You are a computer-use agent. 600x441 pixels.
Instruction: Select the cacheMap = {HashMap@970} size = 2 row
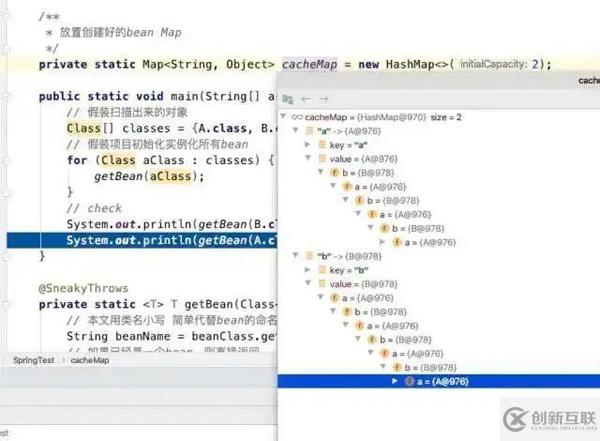coord(383,117)
